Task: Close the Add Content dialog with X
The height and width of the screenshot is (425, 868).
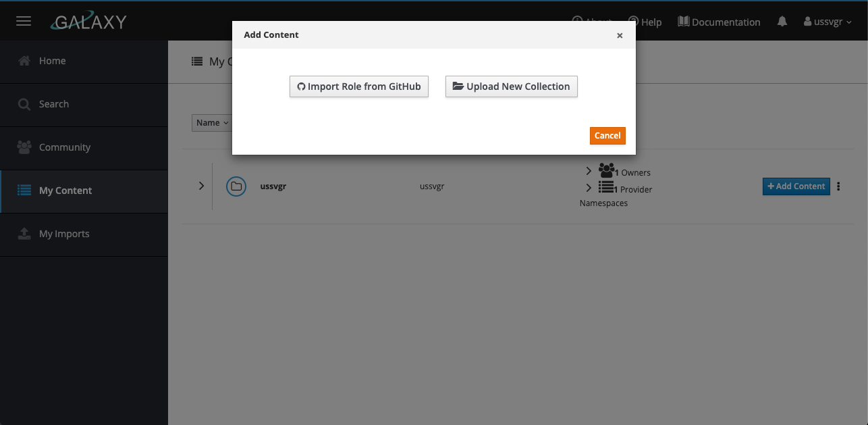Action: coord(620,36)
